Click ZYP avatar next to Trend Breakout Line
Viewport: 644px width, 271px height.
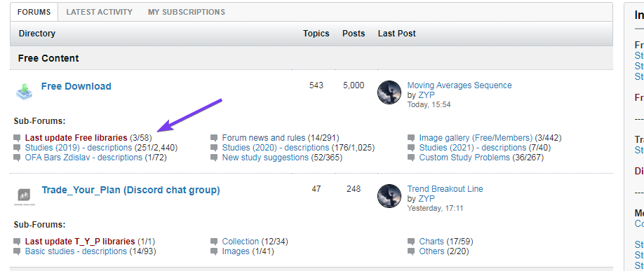tap(389, 196)
